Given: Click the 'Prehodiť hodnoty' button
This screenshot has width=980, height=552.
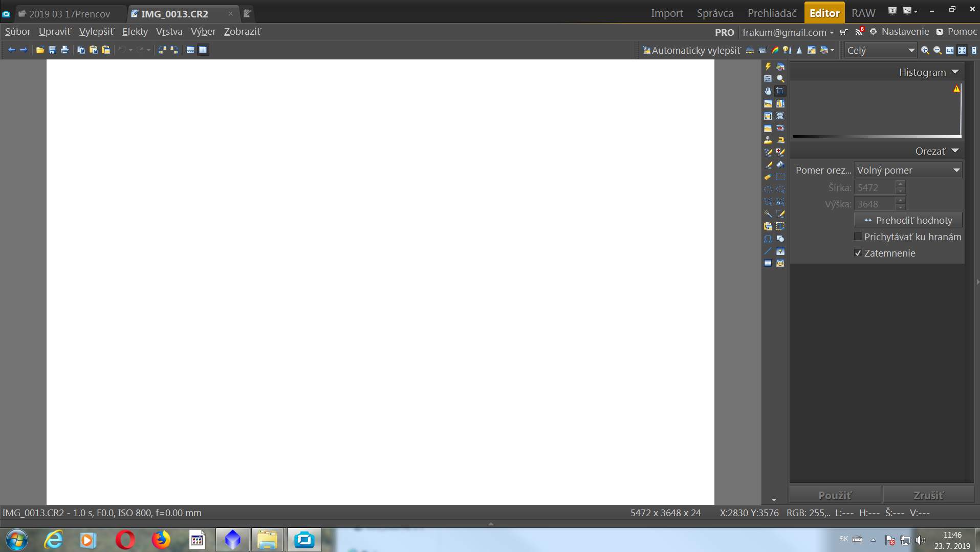Looking at the screenshot, I should click(x=908, y=220).
